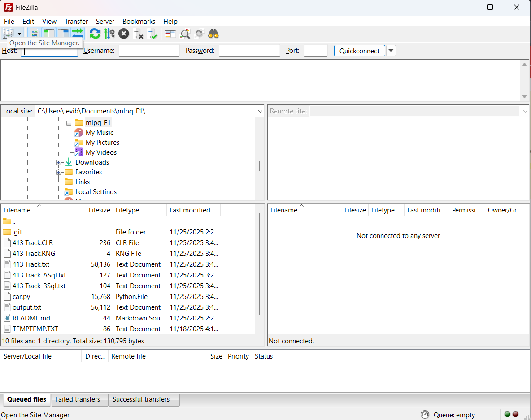The image size is (531, 420).
Task: Open the Bookmarks menu
Action: click(139, 21)
